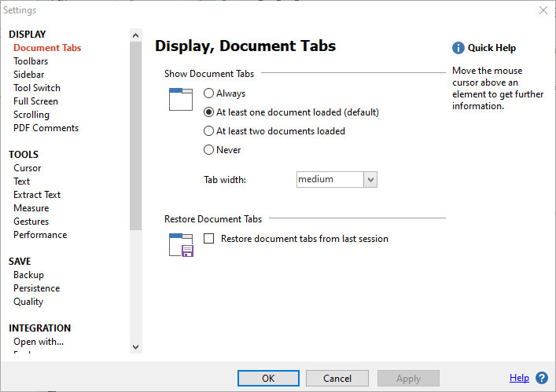Click the restore tabs save icon
The image size is (556, 392).
(x=181, y=245)
